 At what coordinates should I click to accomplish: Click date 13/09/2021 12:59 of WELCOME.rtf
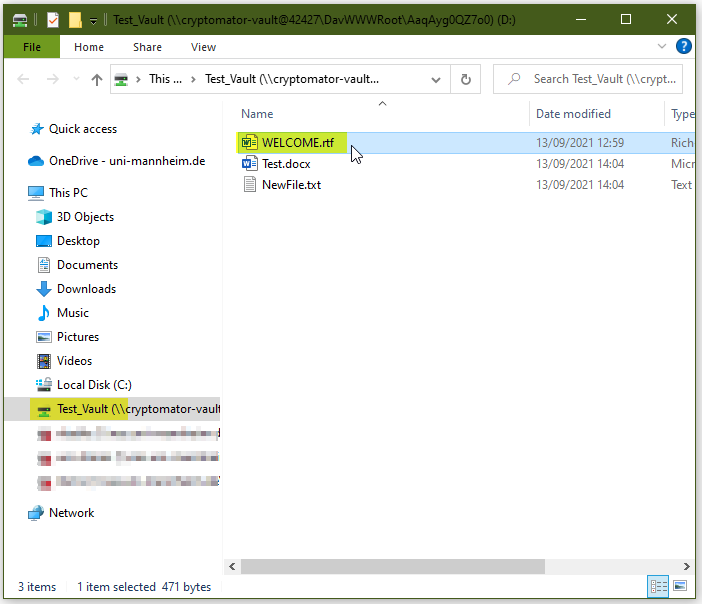click(580, 143)
